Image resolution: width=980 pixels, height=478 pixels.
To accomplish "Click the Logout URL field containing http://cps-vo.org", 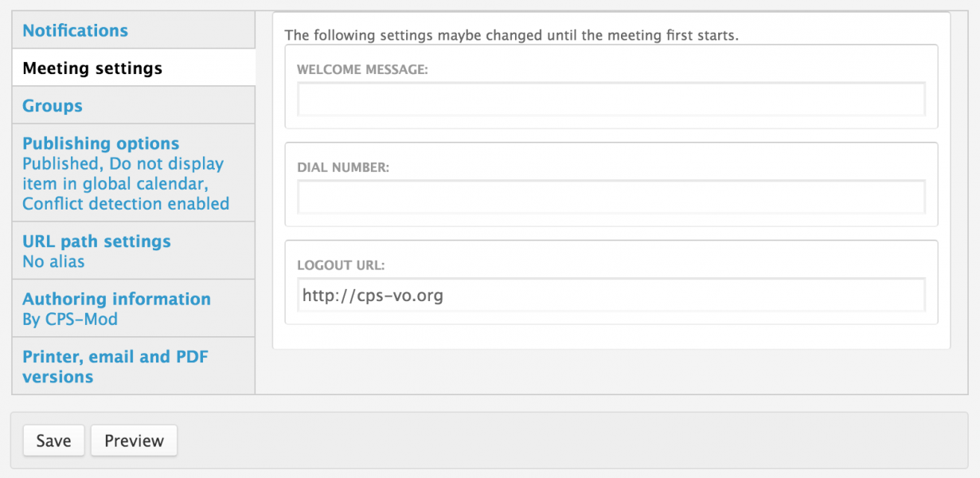I will coord(611,296).
